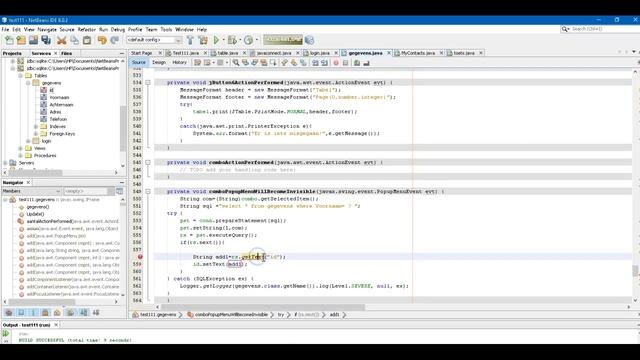Click the Profile Project clock icon

pyautogui.click(x=248, y=40)
